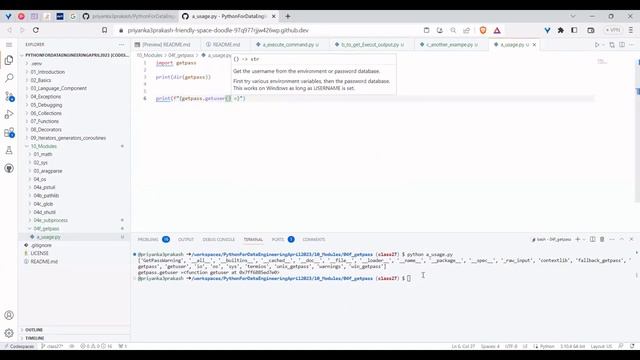This screenshot has width=640, height=360.
Task: Click Spaces: 4 indentation setting
Action: click(x=490, y=346)
